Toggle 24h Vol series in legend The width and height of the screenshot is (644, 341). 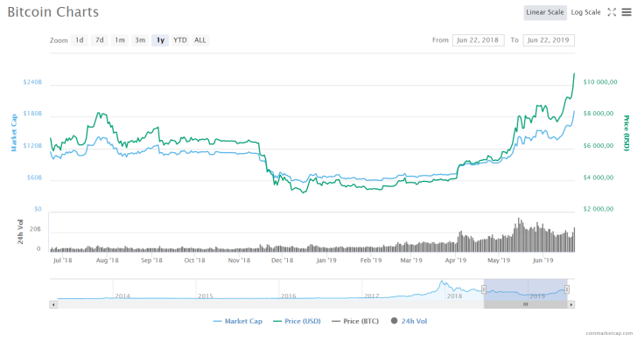point(409,321)
